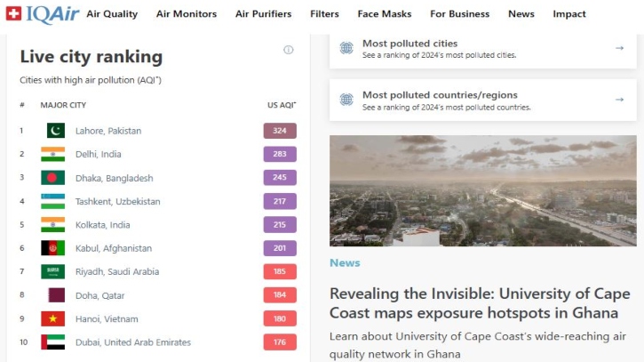
Task: Click the Pakistan flag icon for Lahore
Action: (55, 131)
